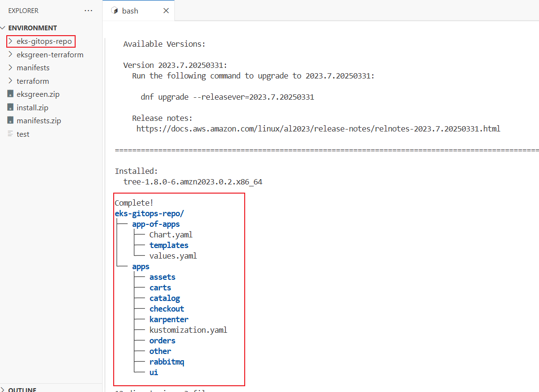Select the eksgreen-terraform folder name
Viewport: 539px width, 392px height.
click(50, 54)
